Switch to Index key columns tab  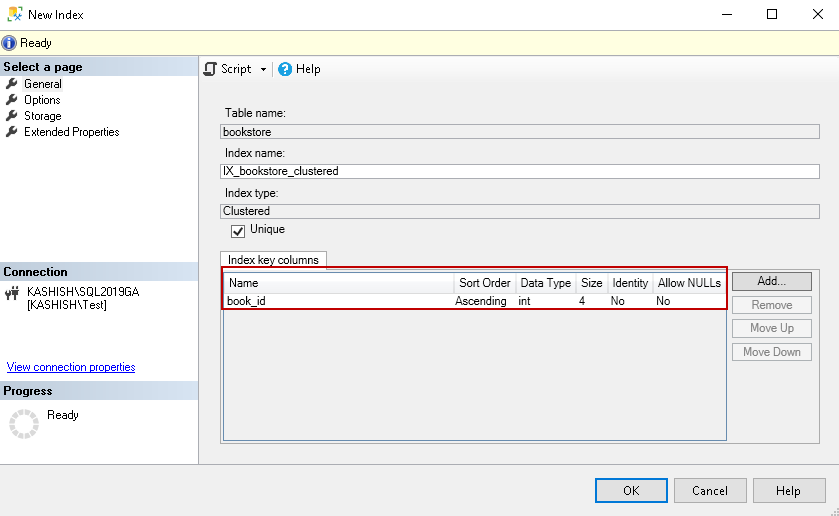tap(273, 260)
